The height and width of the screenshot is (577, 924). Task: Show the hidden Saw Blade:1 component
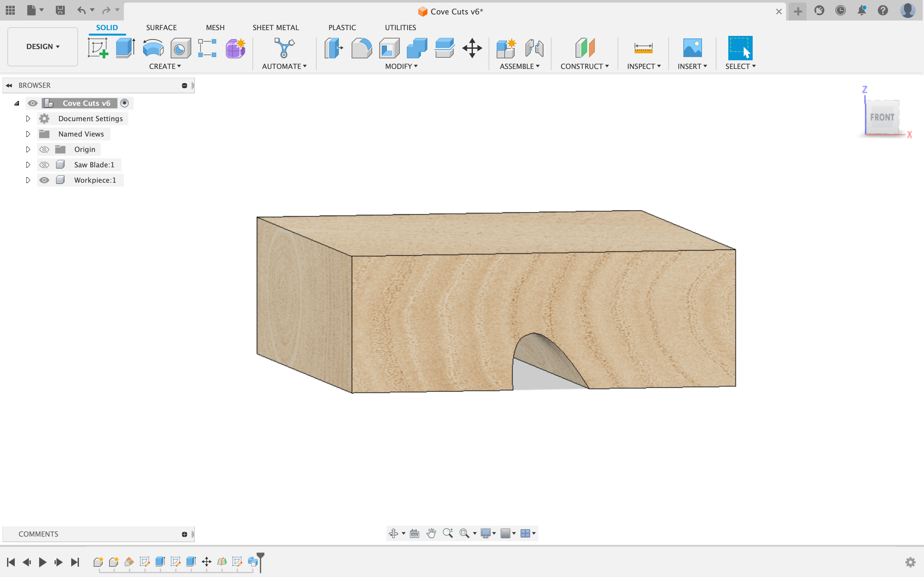44,165
